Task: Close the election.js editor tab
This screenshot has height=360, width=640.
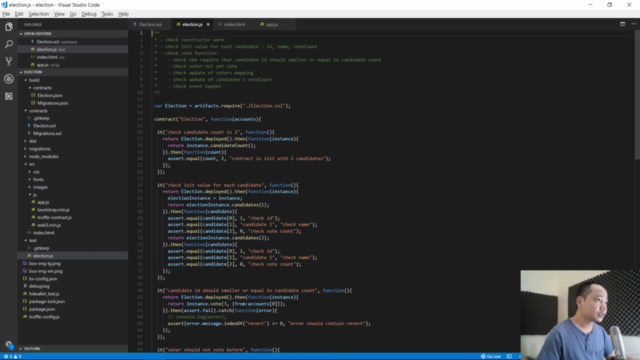Action: pyautogui.click(x=208, y=24)
